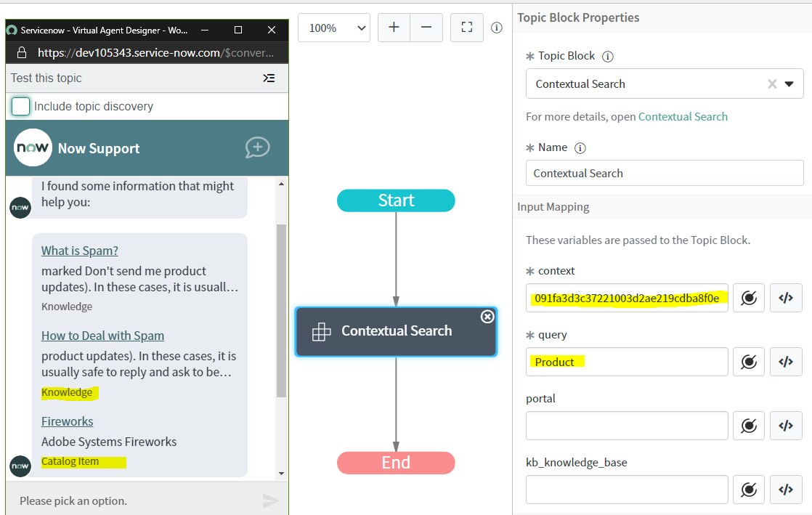Start a new conversation in Now Support
812x515 pixels.
pyautogui.click(x=257, y=147)
